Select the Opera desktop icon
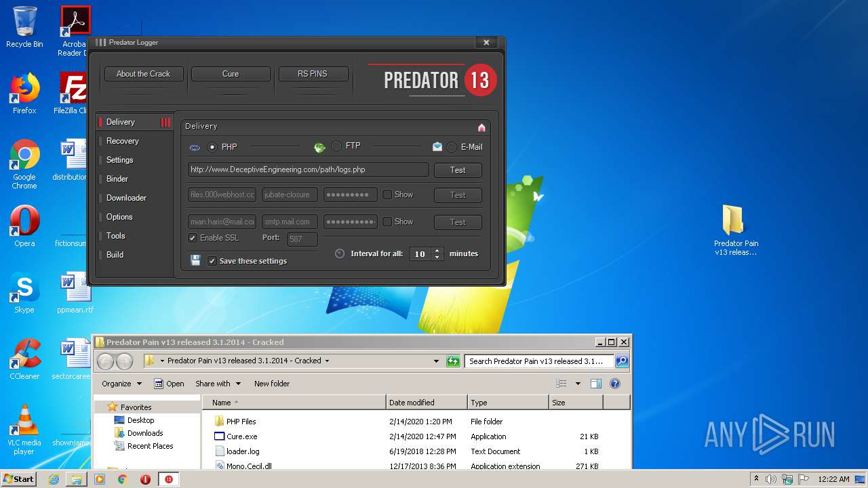The width and height of the screenshot is (868, 488). 24,226
